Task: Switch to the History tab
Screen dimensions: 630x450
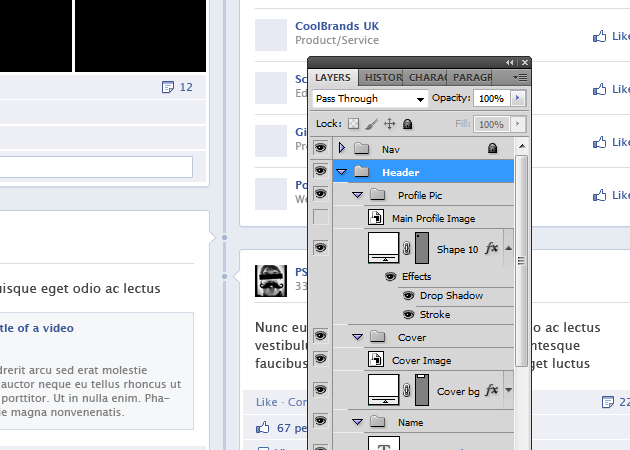Action: point(383,77)
